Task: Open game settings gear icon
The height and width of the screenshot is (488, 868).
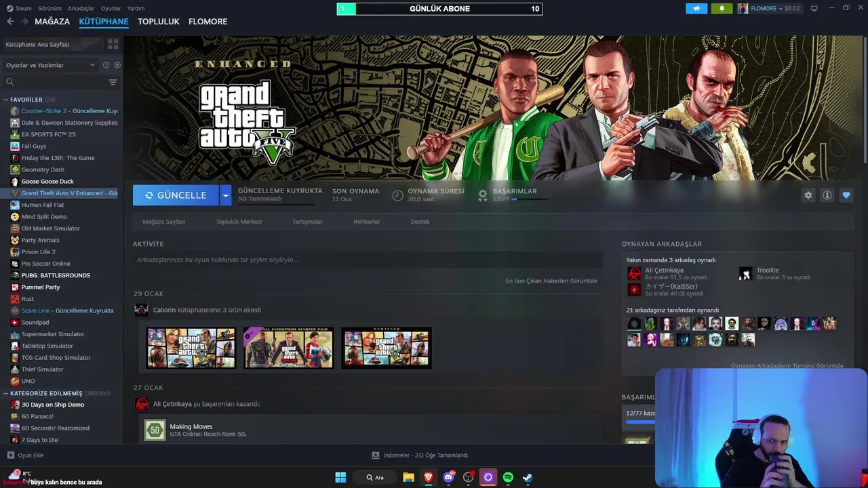Action: (x=808, y=195)
